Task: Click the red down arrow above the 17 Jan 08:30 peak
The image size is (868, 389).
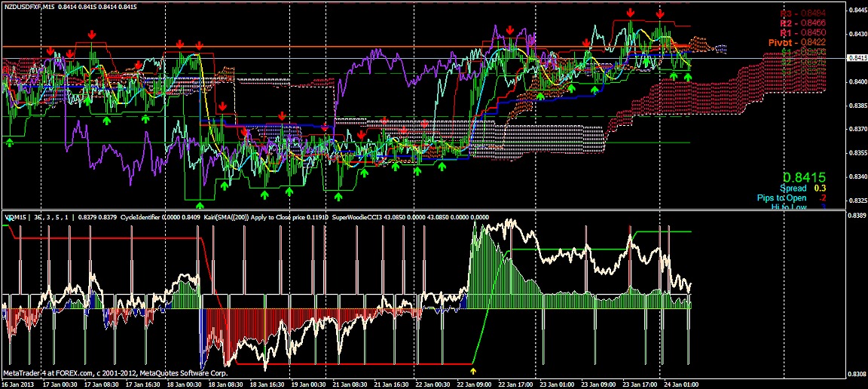Action: point(92,35)
